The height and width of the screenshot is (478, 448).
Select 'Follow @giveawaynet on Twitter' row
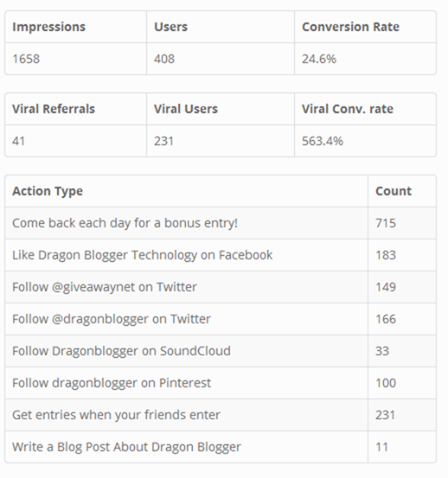(221, 287)
